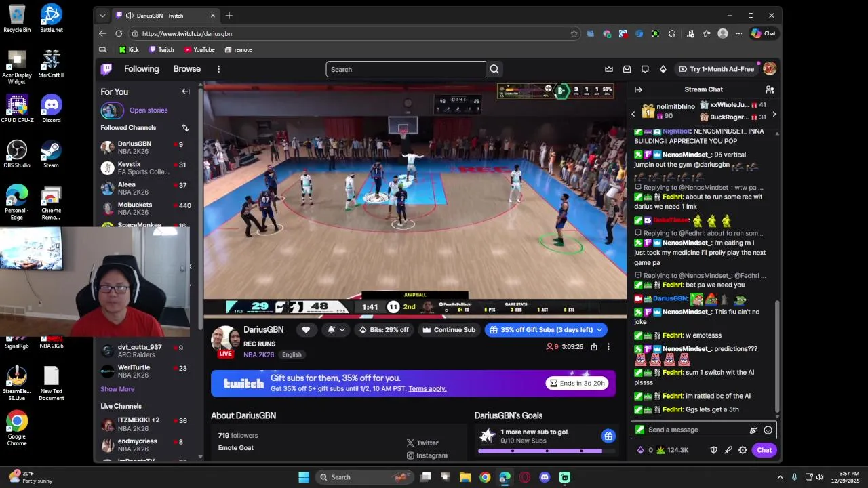Open the Shield Mode icon
This screenshot has width=868, height=488.
pos(713,450)
